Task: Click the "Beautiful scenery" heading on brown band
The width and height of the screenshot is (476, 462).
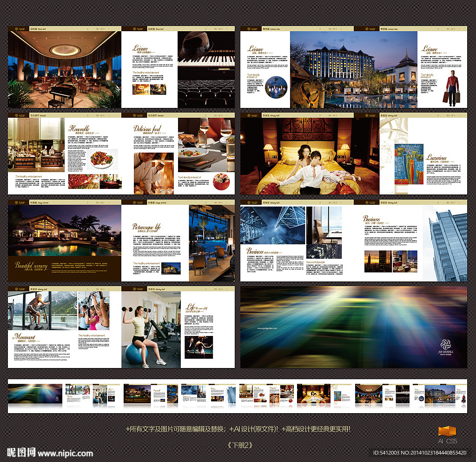Action: [31, 265]
